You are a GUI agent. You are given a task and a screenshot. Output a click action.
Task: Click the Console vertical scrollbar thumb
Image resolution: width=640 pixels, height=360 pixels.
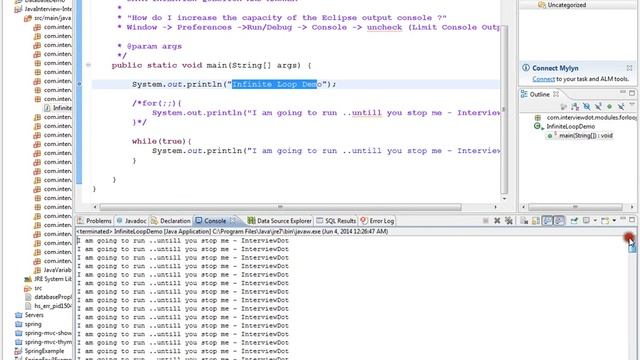tap(632, 248)
